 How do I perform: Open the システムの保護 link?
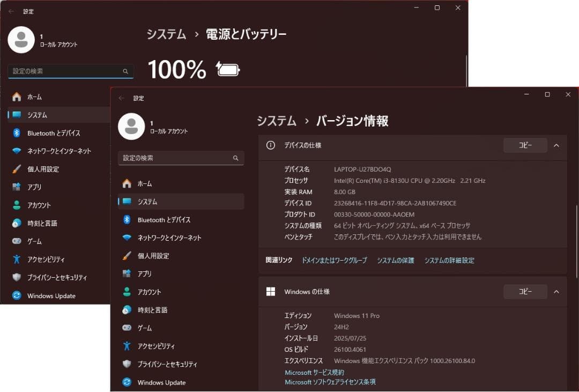[395, 260]
